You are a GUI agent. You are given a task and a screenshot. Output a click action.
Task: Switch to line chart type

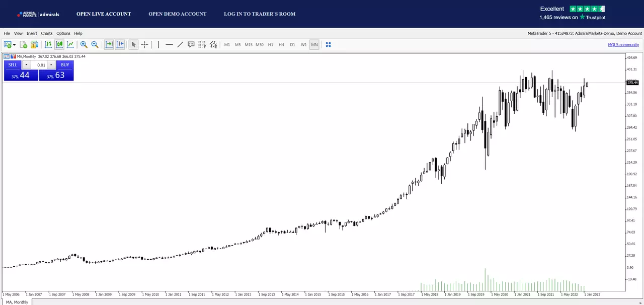pyautogui.click(x=70, y=45)
